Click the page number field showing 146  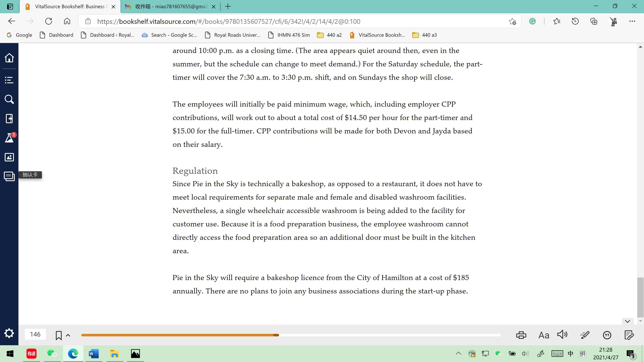point(35,334)
